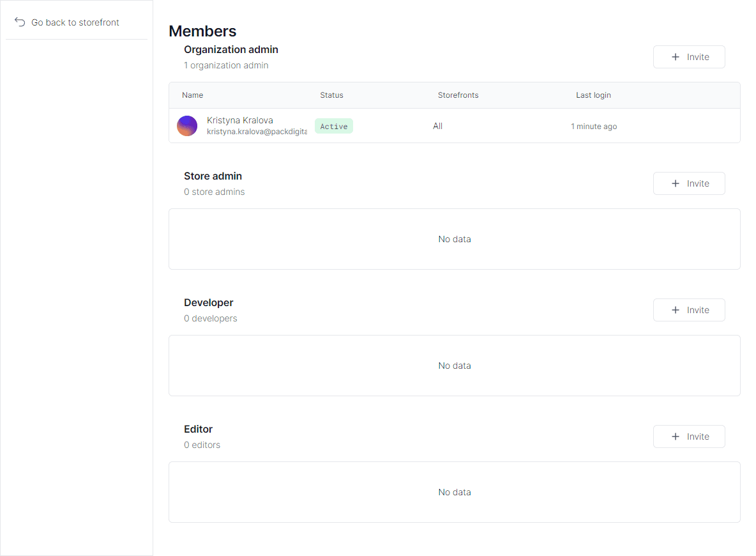This screenshot has width=756, height=556.
Task: Click the Store admin section title
Action: pyautogui.click(x=213, y=176)
